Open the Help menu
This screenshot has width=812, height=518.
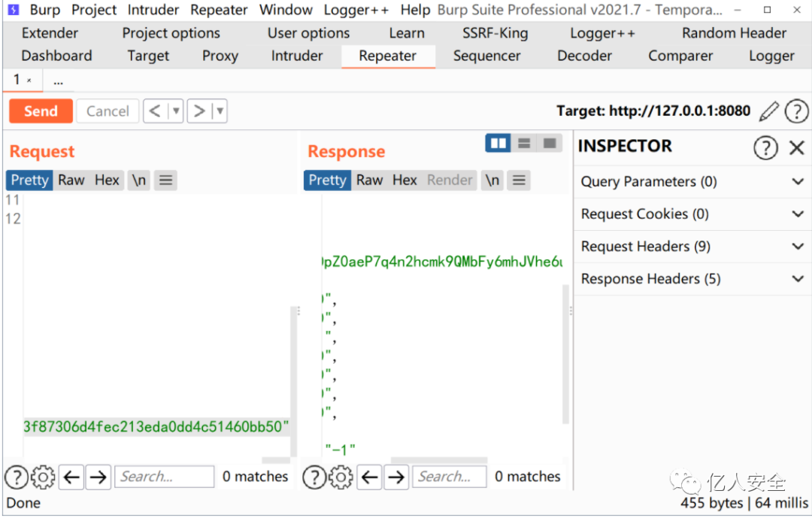(415, 10)
